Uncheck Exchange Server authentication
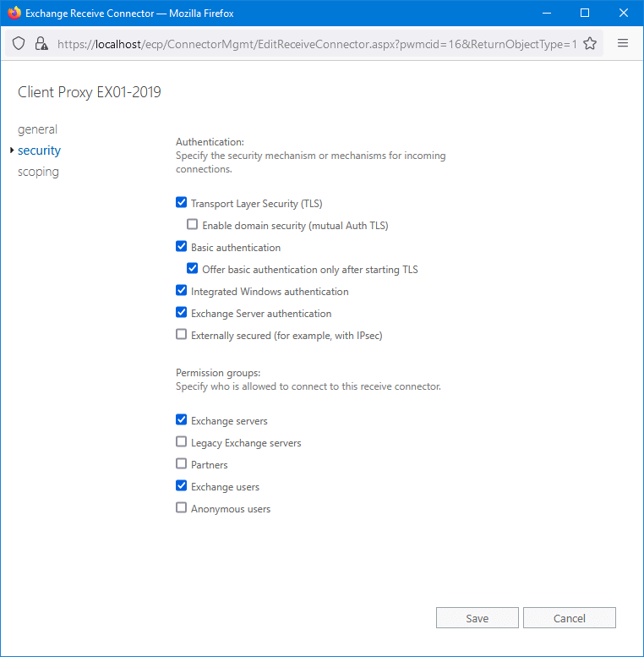 181,313
